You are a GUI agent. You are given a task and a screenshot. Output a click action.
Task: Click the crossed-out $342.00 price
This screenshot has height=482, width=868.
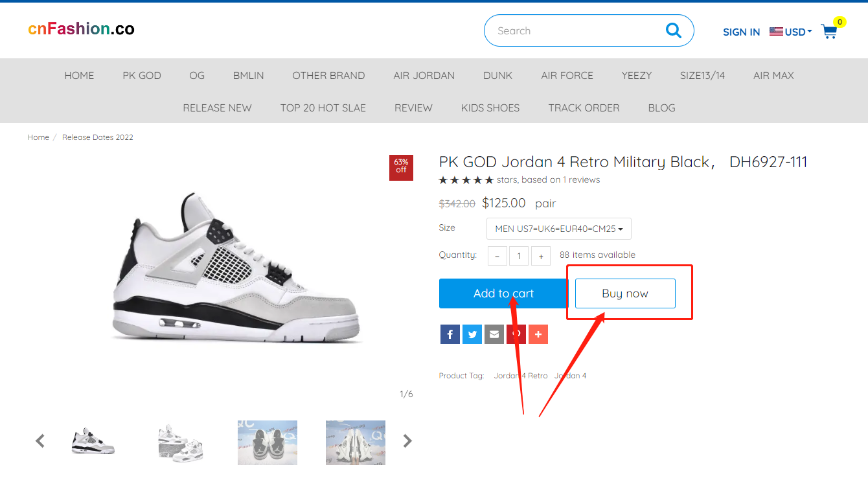(457, 203)
